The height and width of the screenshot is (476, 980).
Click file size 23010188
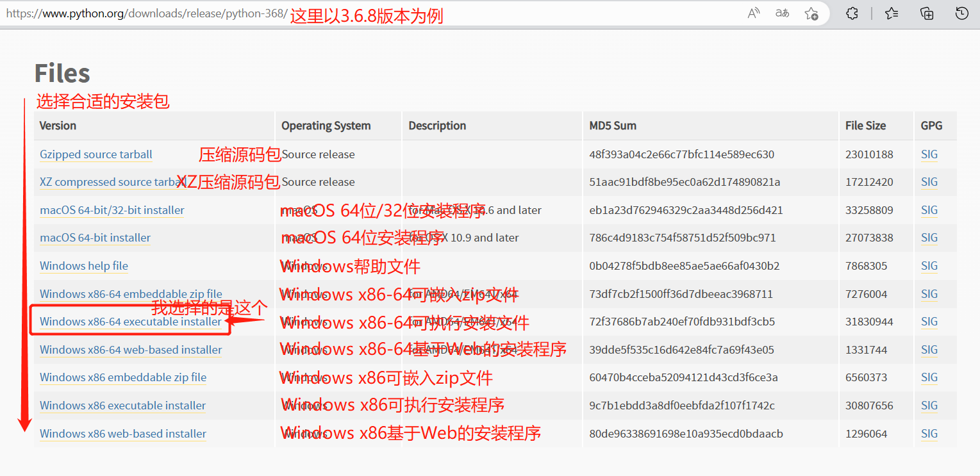[869, 154]
